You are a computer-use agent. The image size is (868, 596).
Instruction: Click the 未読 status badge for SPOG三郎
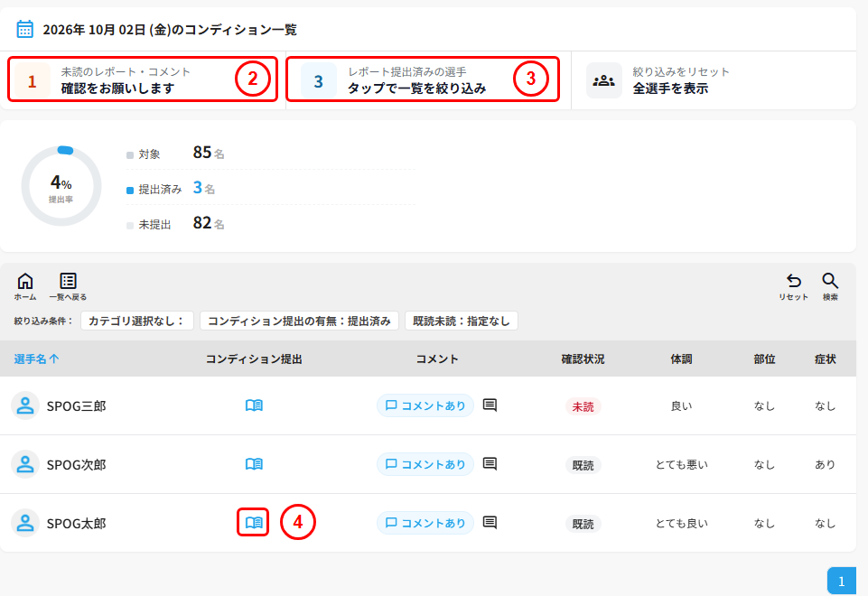coord(583,406)
